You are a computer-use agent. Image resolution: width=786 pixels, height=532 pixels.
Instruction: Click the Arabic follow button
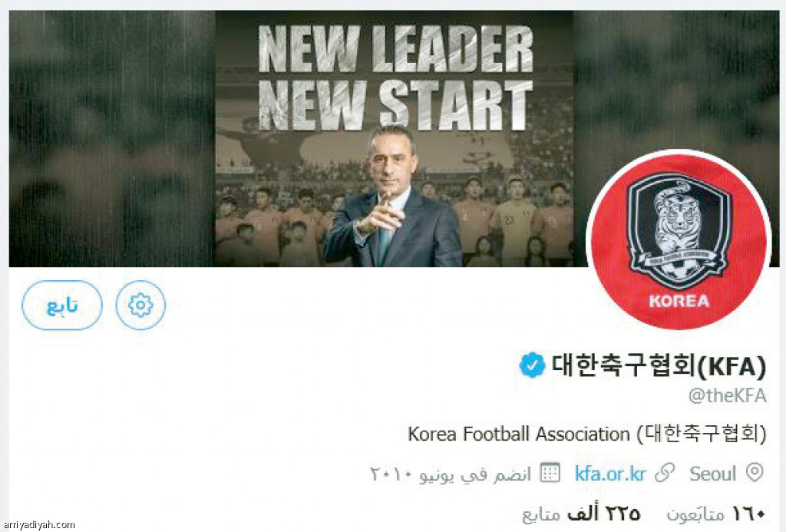coord(62,305)
